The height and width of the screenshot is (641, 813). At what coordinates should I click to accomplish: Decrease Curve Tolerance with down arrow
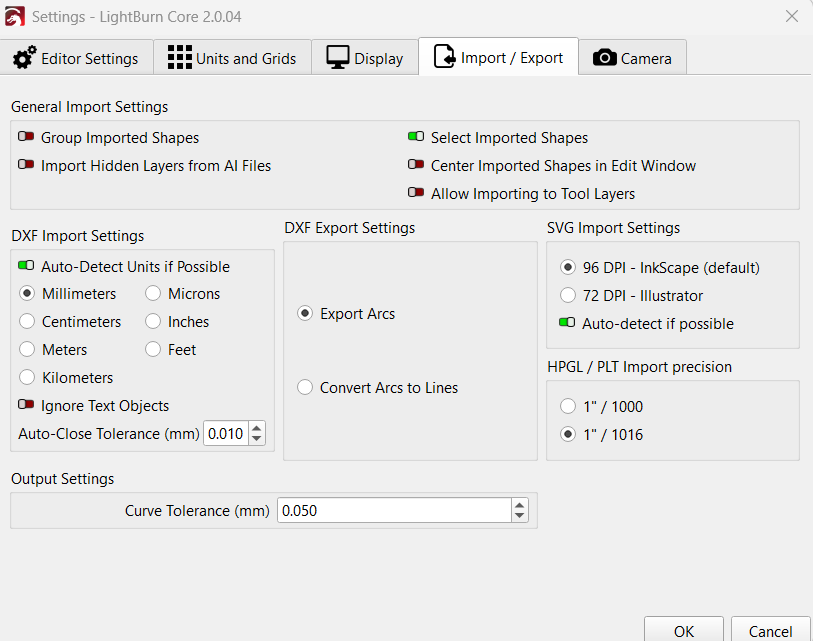519,516
